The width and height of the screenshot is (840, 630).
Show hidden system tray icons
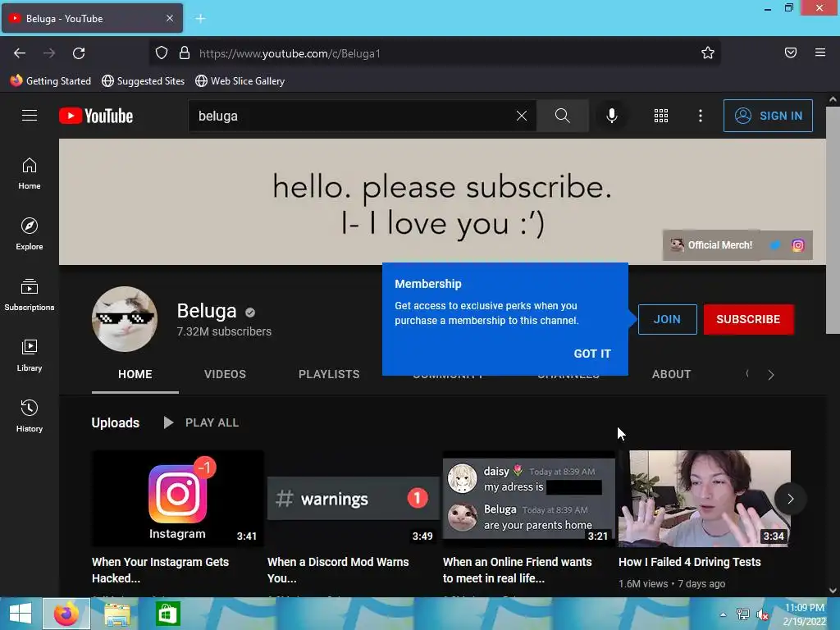click(724, 614)
